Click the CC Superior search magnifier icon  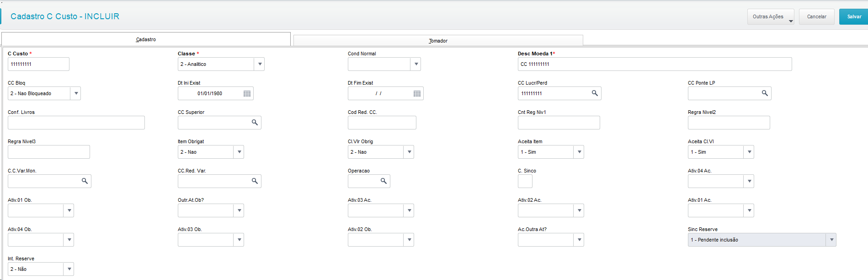tap(255, 123)
